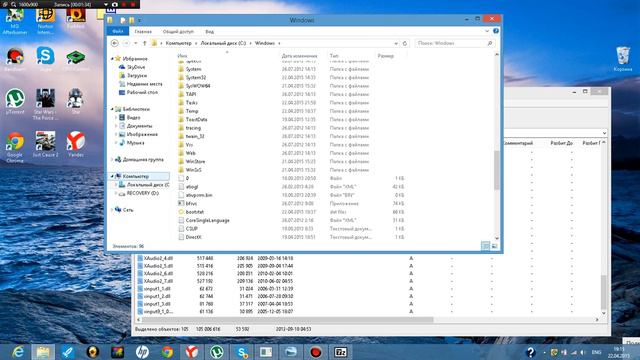Open Just Cause 2 desktop shortcut

point(45,144)
